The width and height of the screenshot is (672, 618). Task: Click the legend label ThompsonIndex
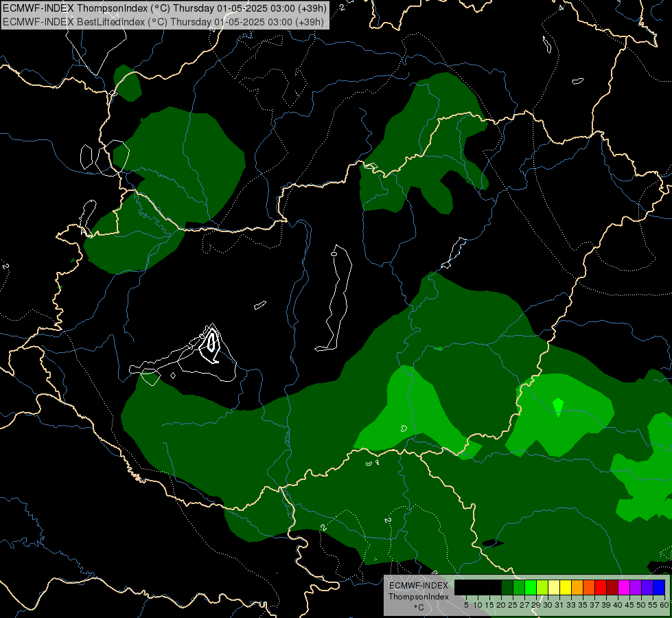point(419,597)
